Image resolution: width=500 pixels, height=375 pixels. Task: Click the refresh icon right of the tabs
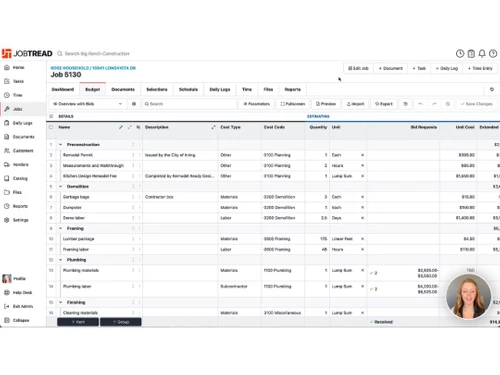tap(492, 89)
